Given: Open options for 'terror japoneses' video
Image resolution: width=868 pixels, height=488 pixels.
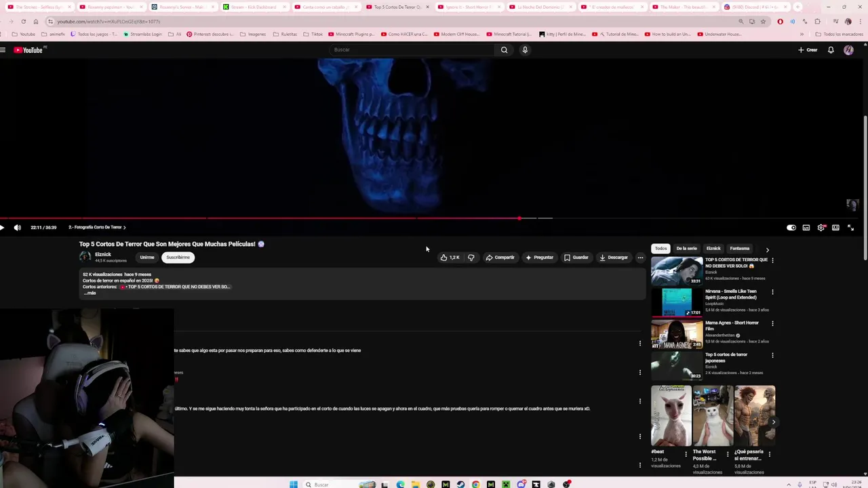Looking at the screenshot, I should pyautogui.click(x=772, y=355).
